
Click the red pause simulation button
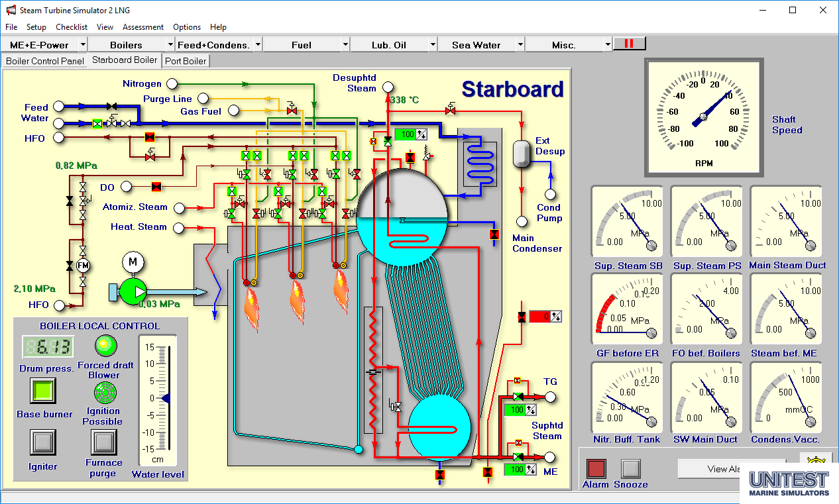coord(629,44)
